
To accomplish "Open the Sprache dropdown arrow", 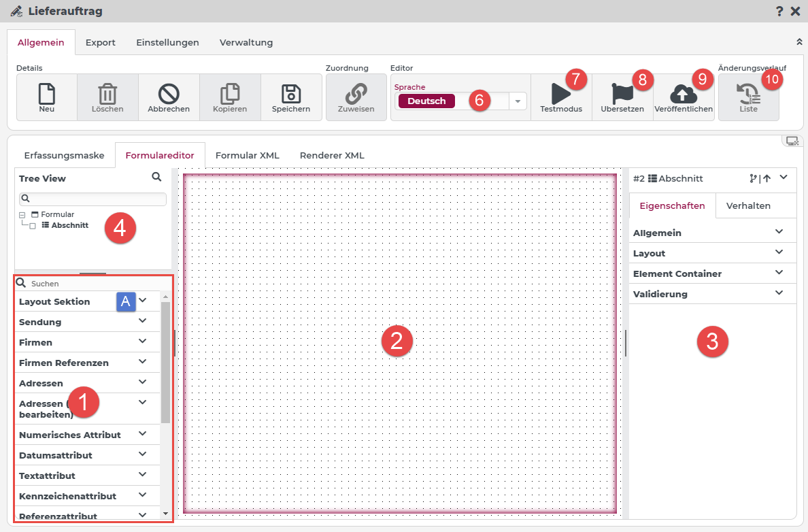I will coord(518,101).
